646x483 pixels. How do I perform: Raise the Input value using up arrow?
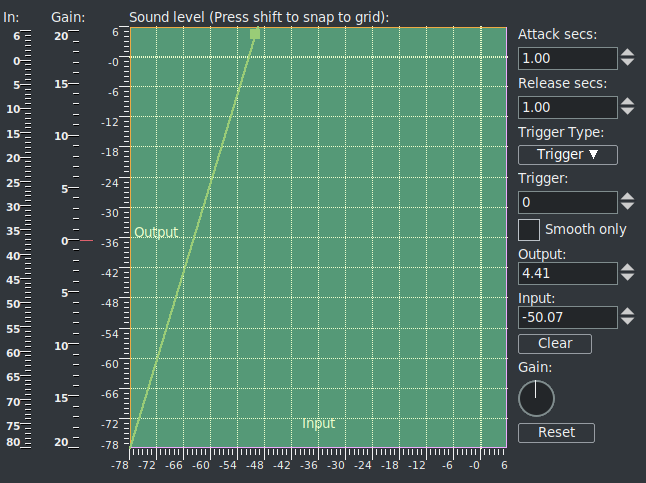pyautogui.click(x=627, y=311)
